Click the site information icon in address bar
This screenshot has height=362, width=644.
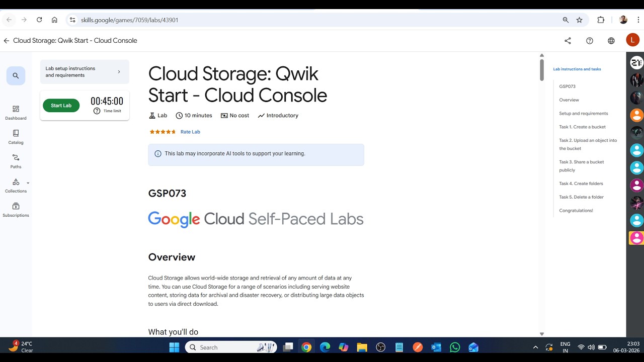(x=72, y=20)
